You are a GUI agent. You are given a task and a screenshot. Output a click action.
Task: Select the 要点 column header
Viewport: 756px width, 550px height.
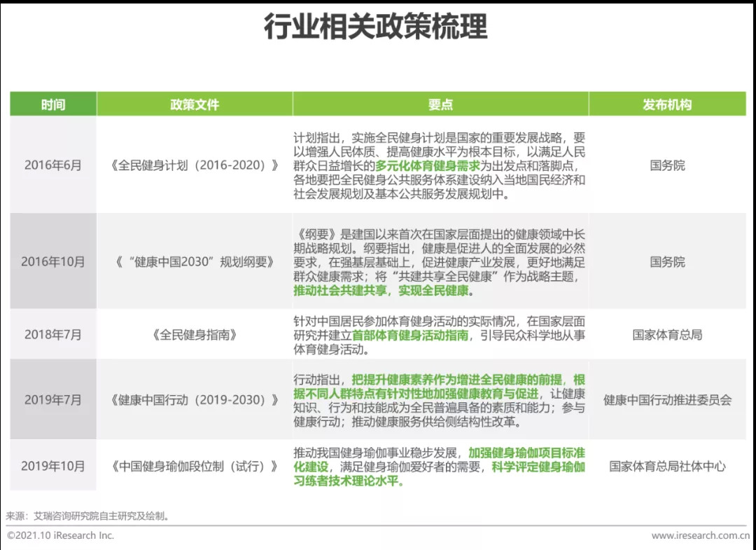pos(440,104)
